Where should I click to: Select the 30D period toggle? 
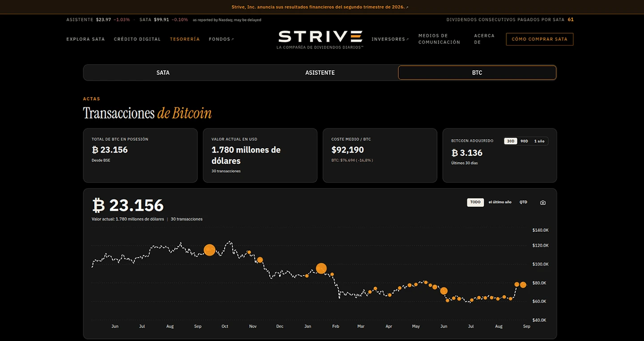point(510,141)
